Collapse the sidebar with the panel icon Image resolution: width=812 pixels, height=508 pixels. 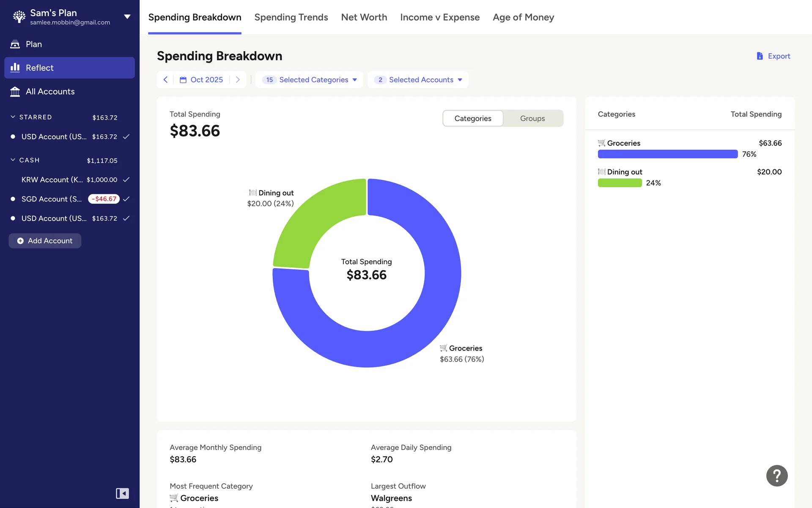pos(122,493)
